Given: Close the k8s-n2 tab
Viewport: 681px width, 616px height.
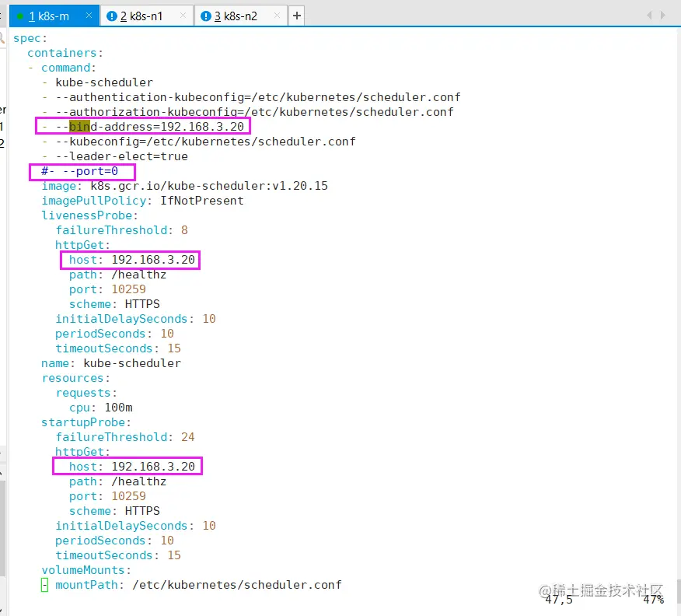Looking at the screenshot, I should [x=277, y=16].
